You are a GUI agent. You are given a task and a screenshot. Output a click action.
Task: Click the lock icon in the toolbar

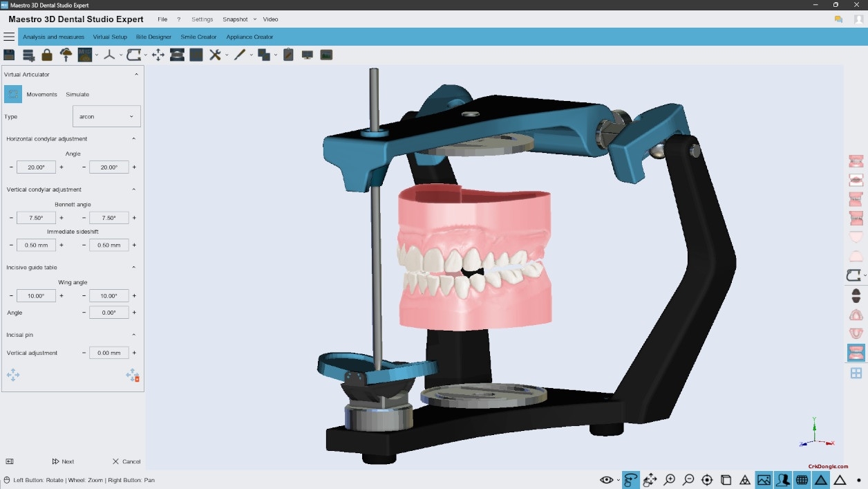[47, 55]
